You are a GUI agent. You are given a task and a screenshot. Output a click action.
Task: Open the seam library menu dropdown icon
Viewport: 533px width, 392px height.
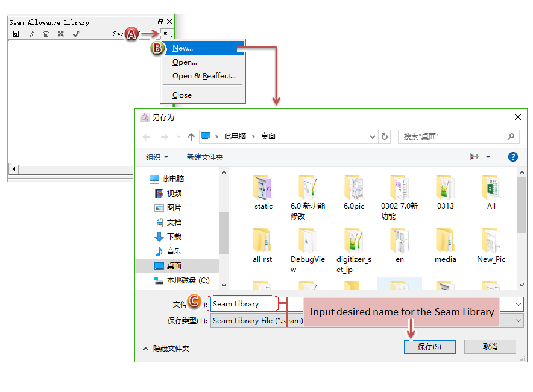coord(167,34)
